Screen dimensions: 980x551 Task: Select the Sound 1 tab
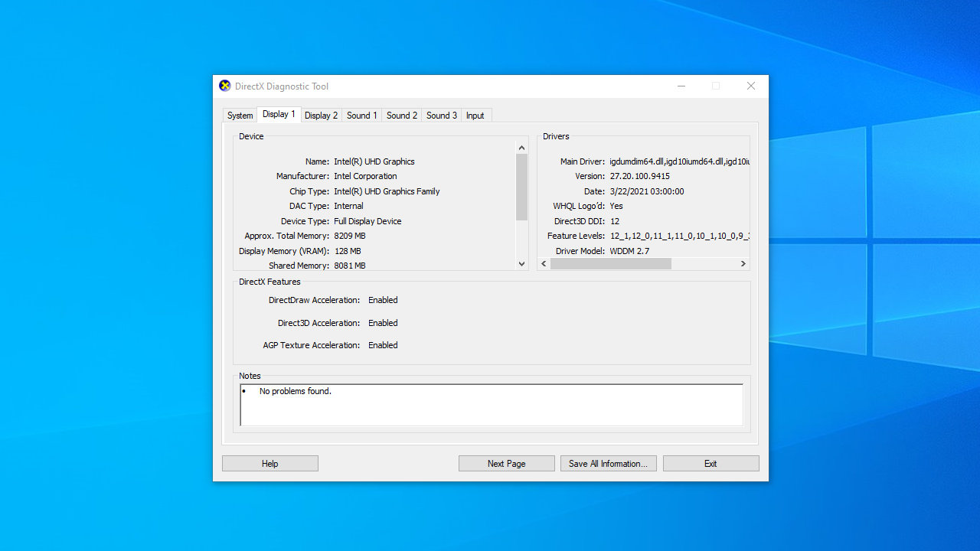(361, 116)
